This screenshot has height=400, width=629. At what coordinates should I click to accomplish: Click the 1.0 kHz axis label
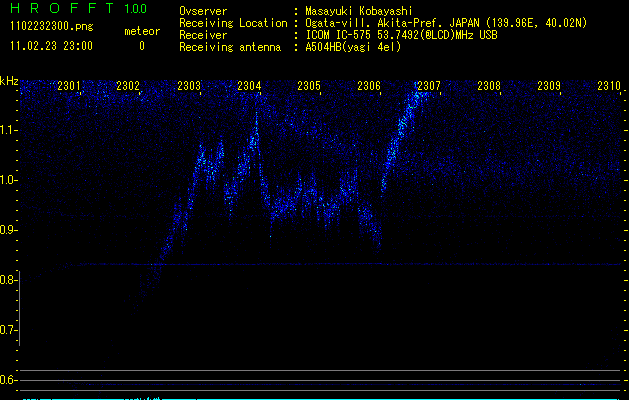click(x=9, y=180)
